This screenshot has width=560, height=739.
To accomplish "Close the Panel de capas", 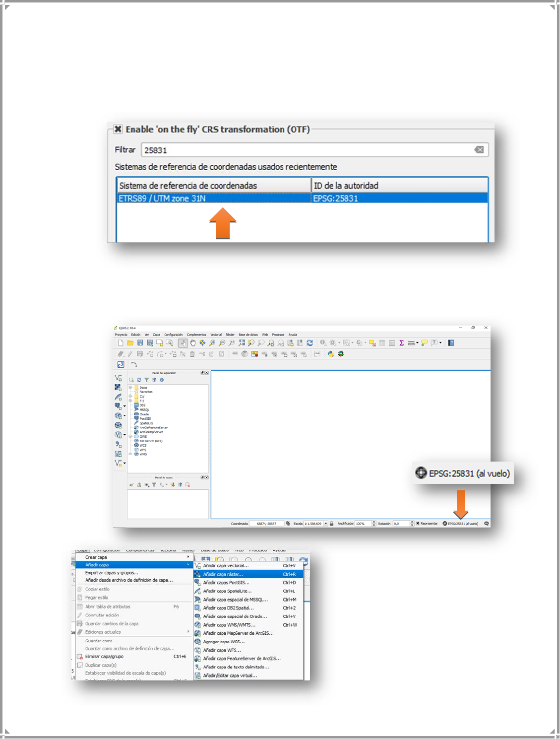I will (207, 477).
